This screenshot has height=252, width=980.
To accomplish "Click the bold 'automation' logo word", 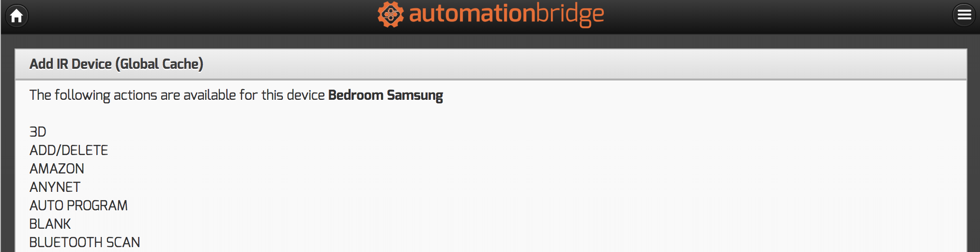I will coord(472,14).
